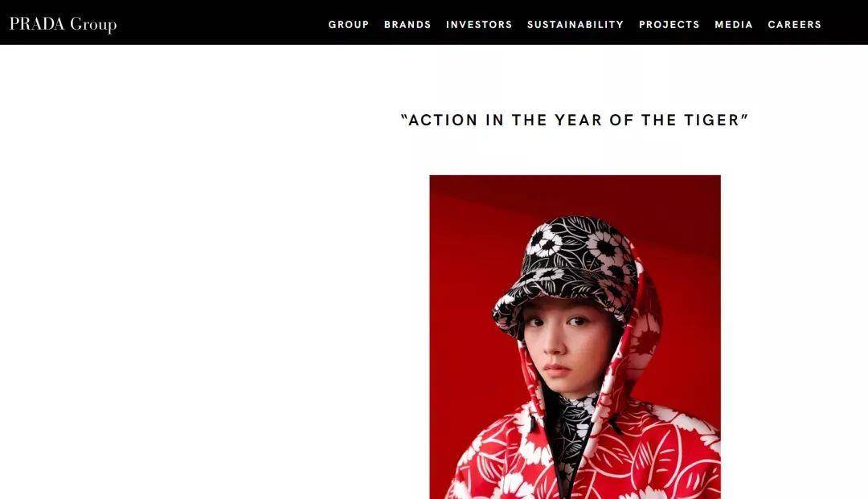Open the GROUP menu
This screenshot has width=868, height=499.
point(348,24)
